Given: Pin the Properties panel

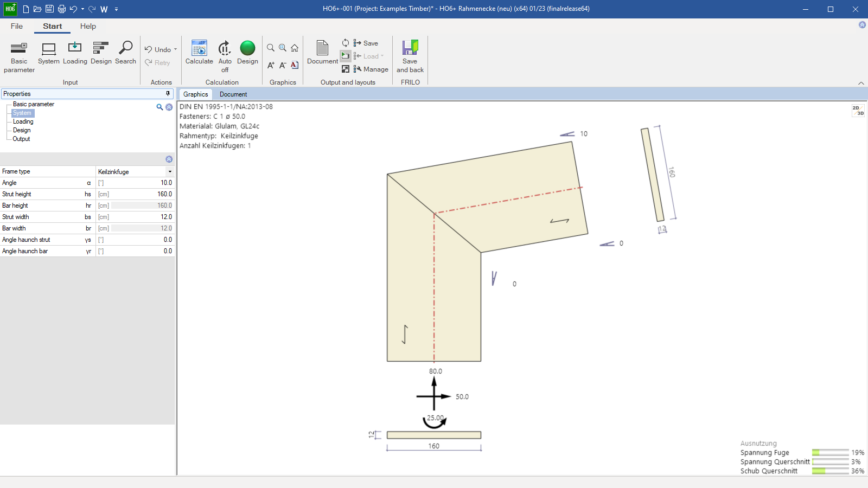Looking at the screenshot, I should click(168, 94).
